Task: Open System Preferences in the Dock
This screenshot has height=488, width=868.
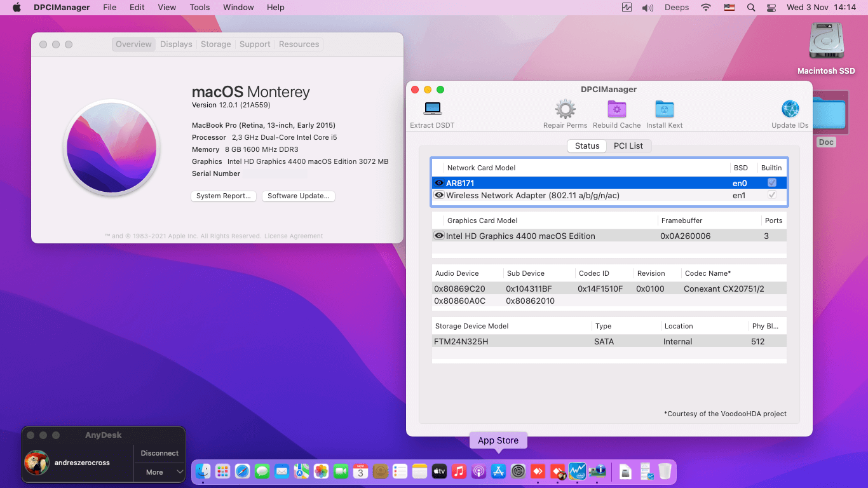Action: tap(519, 471)
